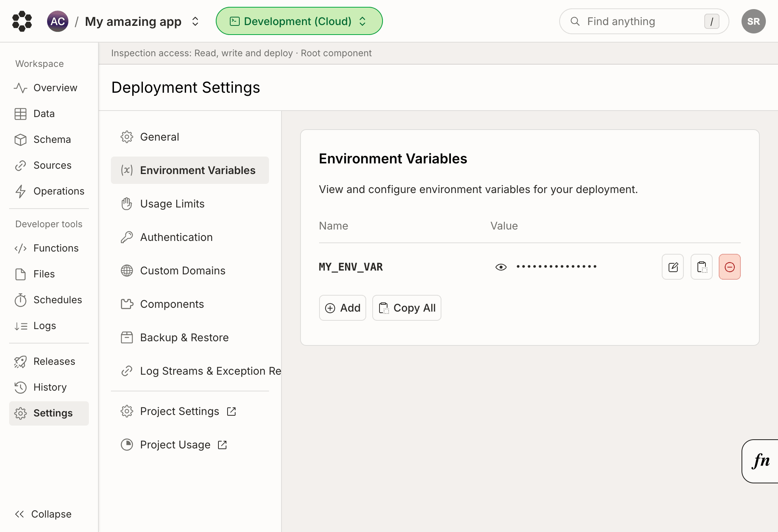Open the SR user profile avatar
Viewport: 778px width, 532px height.
point(753,21)
